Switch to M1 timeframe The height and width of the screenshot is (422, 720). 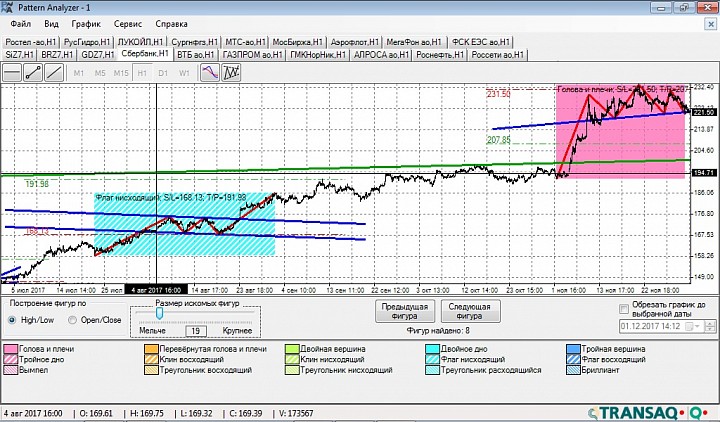point(79,73)
